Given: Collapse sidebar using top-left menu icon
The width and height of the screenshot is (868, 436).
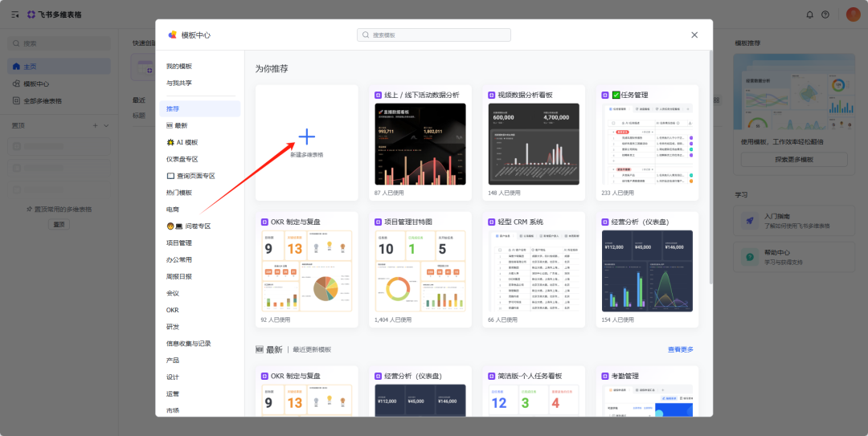Looking at the screenshot, I should 14,14.
